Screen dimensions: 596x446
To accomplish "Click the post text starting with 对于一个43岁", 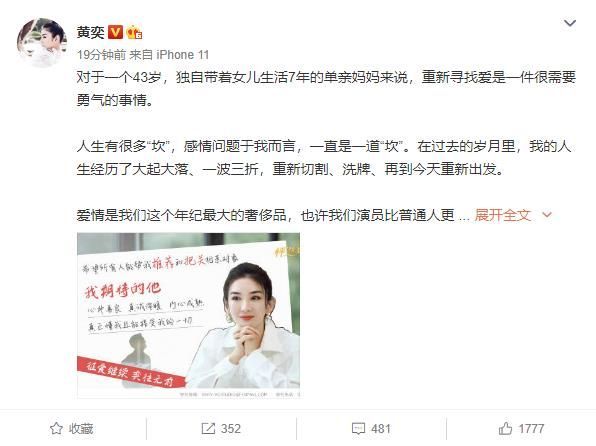I will pyautogui.click(x=326, y=89).
